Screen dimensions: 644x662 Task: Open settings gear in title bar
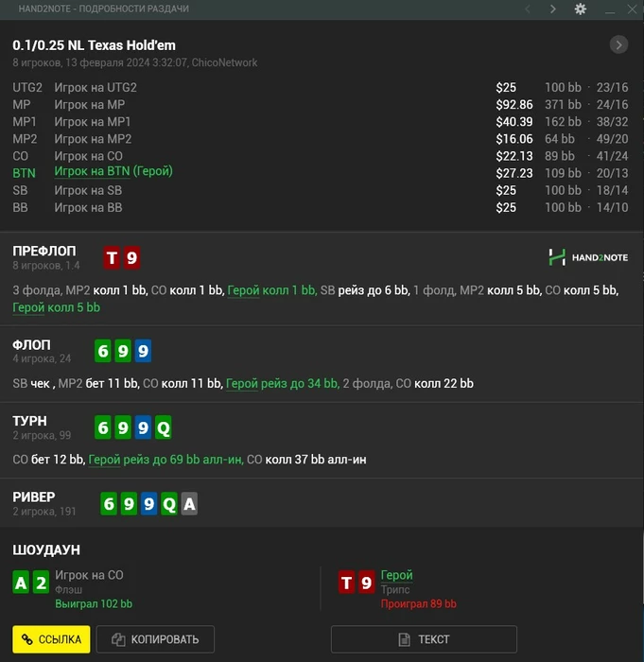(581, 9)
